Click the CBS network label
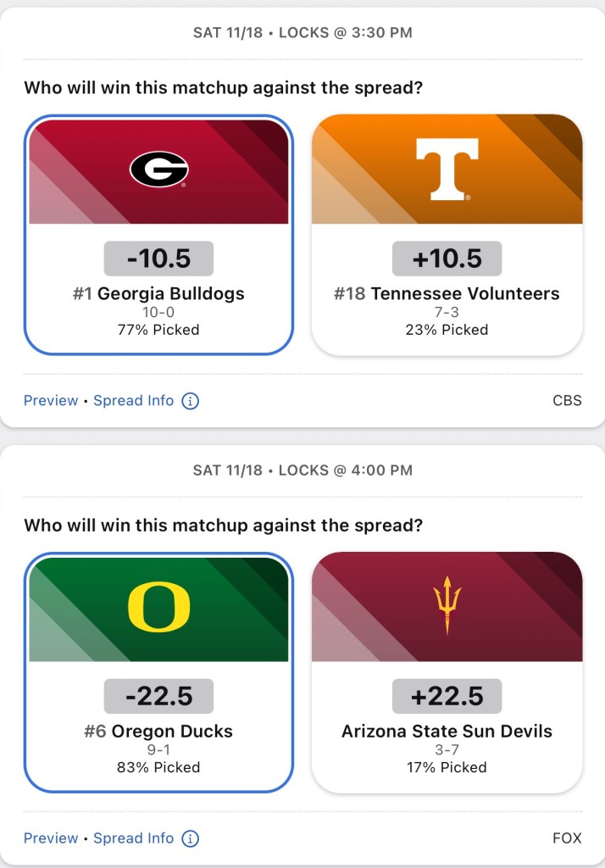 567,401
